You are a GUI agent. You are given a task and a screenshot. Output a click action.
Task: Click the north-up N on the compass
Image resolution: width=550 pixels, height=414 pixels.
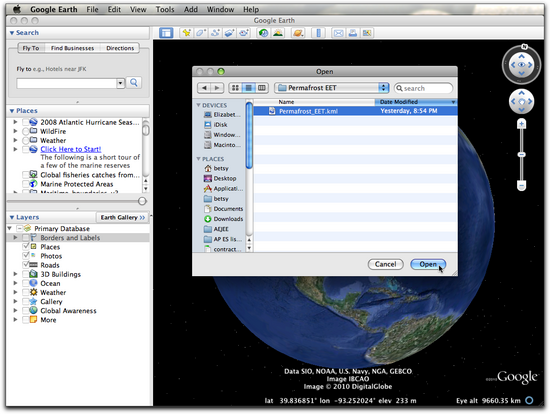tap(524, 47)
